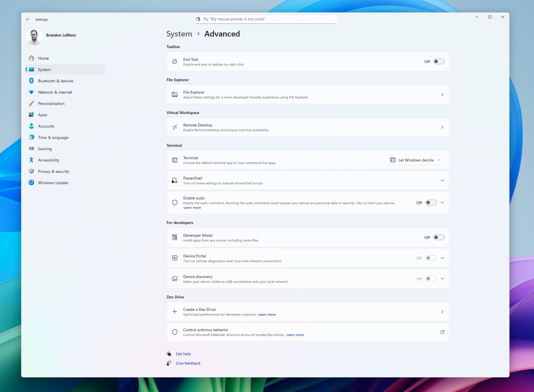Click Brandon LeBlanc's profile picture

pos(34,37)
